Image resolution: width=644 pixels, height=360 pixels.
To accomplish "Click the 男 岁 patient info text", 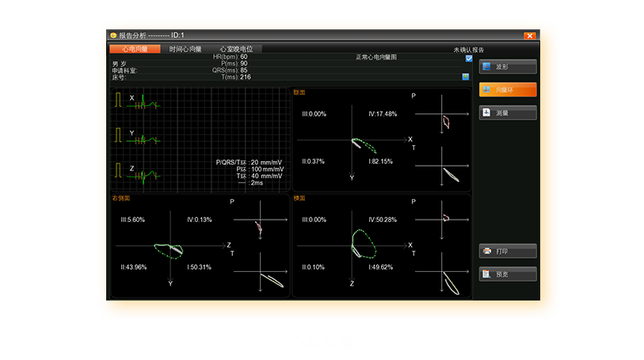I will [x=119, y=64].
